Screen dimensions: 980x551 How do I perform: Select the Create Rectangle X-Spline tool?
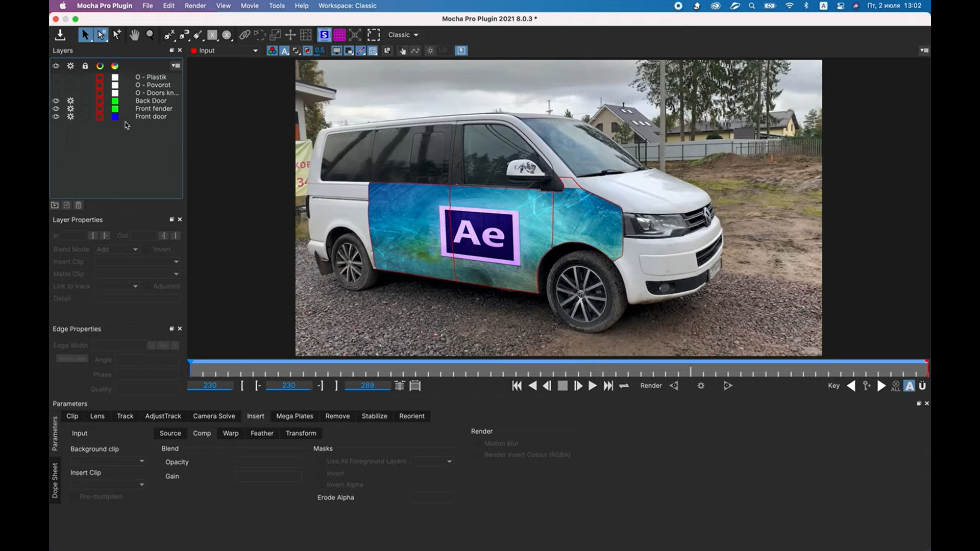212,35
